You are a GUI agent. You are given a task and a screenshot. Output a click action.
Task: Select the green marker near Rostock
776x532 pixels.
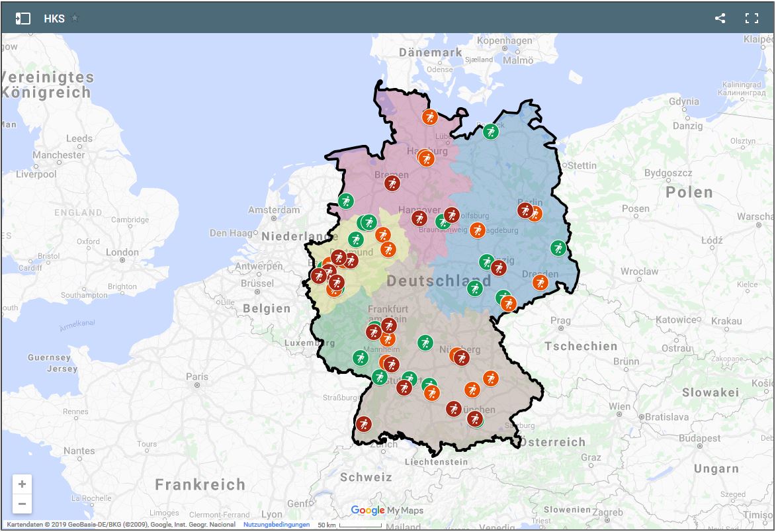[490, 132]
